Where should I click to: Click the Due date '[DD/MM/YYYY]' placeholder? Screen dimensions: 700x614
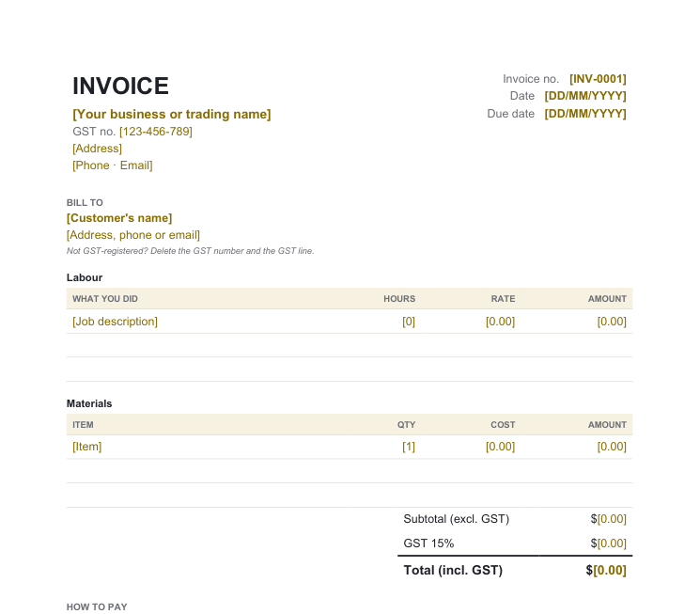click(585, 114)
